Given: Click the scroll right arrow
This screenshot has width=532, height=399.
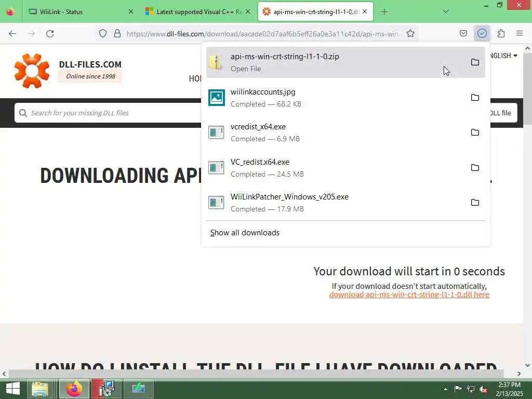Looking at the screenshot, I should (x=519, y=374).
